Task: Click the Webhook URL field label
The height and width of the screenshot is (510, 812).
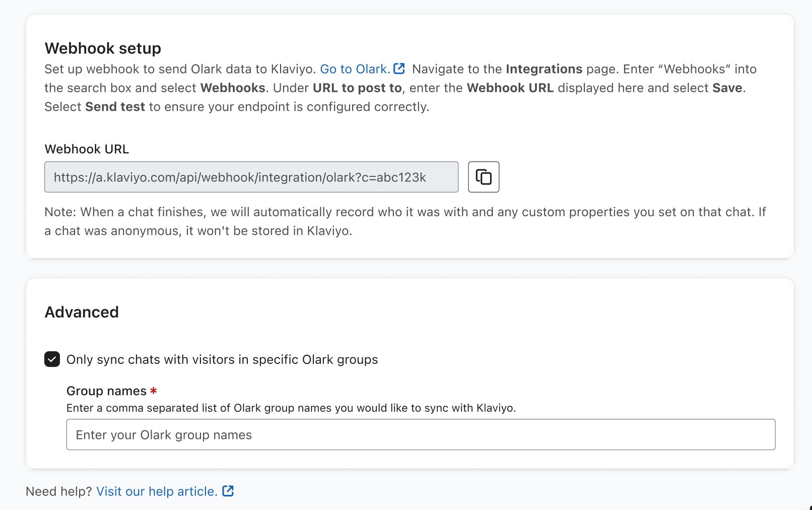Action: coord(87,149)
